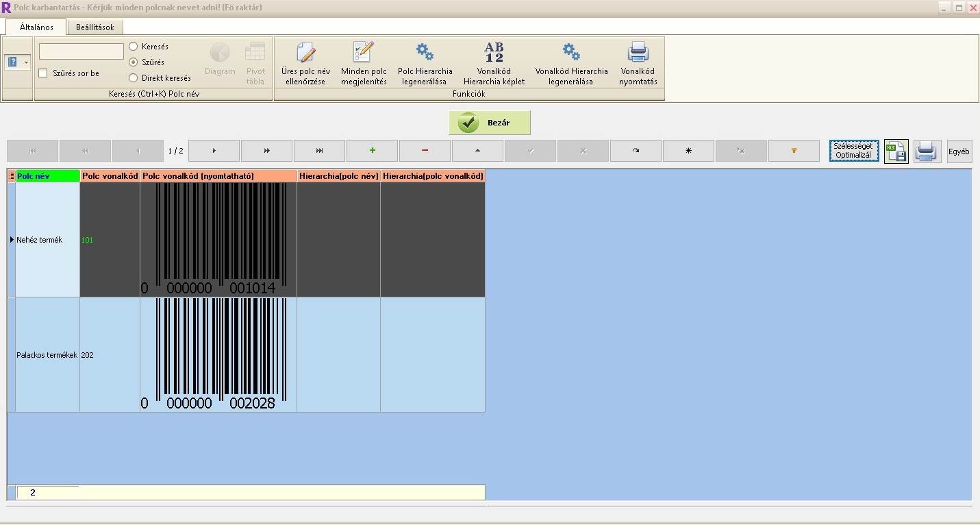The height and width of the screenshot is (525, 980).
Task: Click Hierarchia(polc név) column header
Action: (x=339, y=176)
